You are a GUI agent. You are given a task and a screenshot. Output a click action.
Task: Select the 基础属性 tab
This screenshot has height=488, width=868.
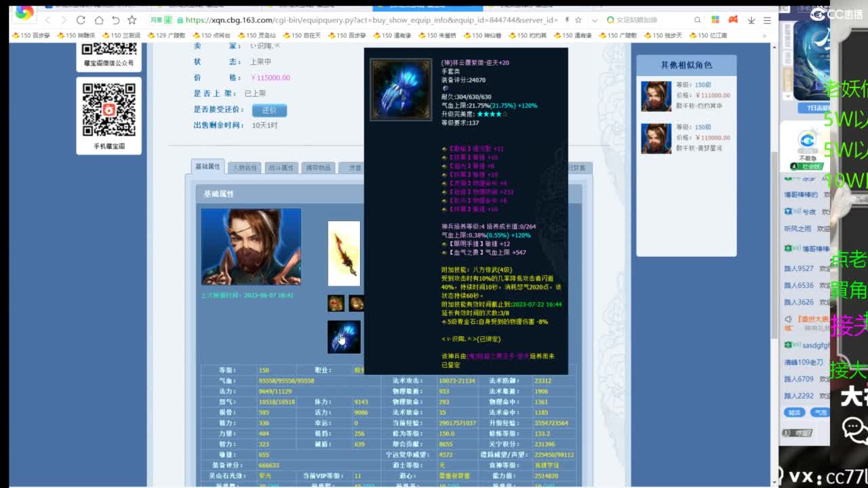(x=208, y=167)
